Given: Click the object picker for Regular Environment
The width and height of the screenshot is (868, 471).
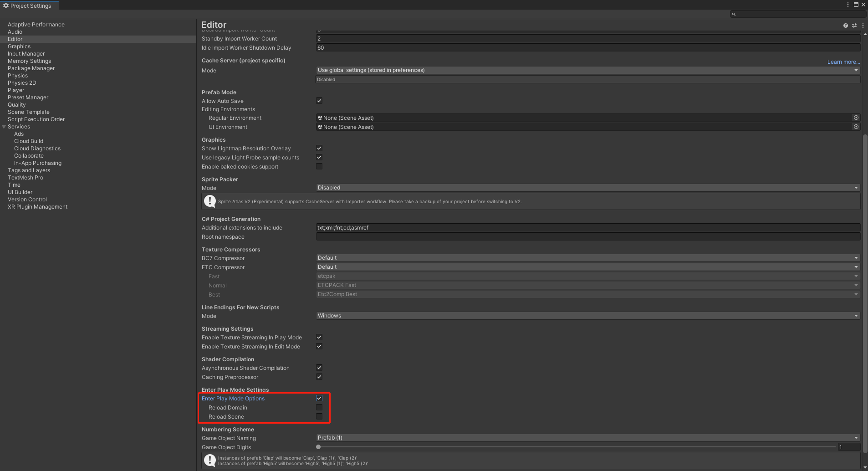Looking at the screenshot, I should [856, 118].
